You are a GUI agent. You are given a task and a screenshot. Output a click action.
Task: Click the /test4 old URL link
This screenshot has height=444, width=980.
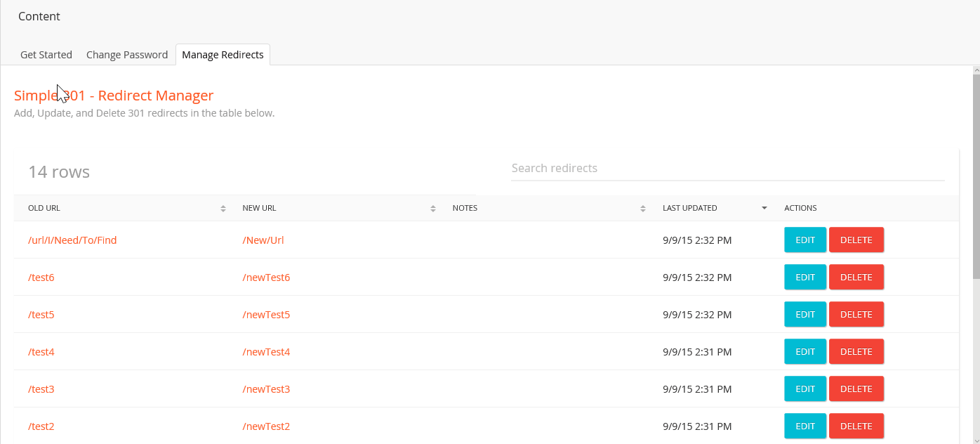[x=41, y=352]
